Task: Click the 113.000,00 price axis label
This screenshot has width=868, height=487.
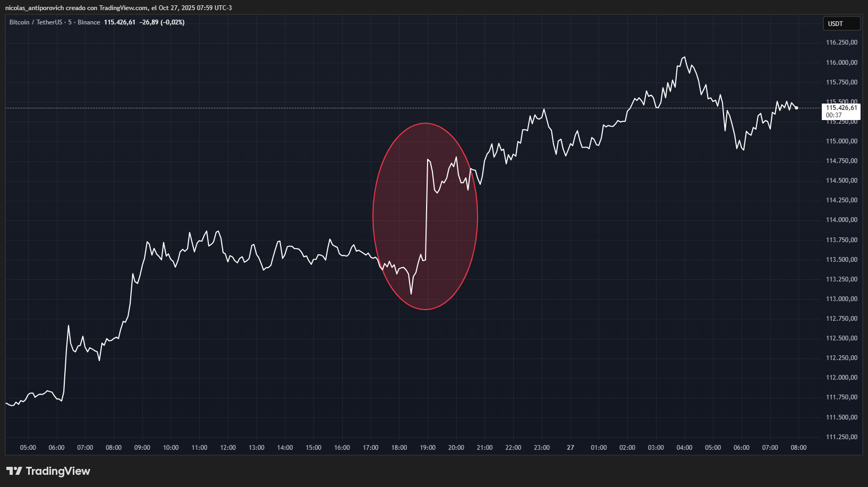Action: tap(841, 299)
